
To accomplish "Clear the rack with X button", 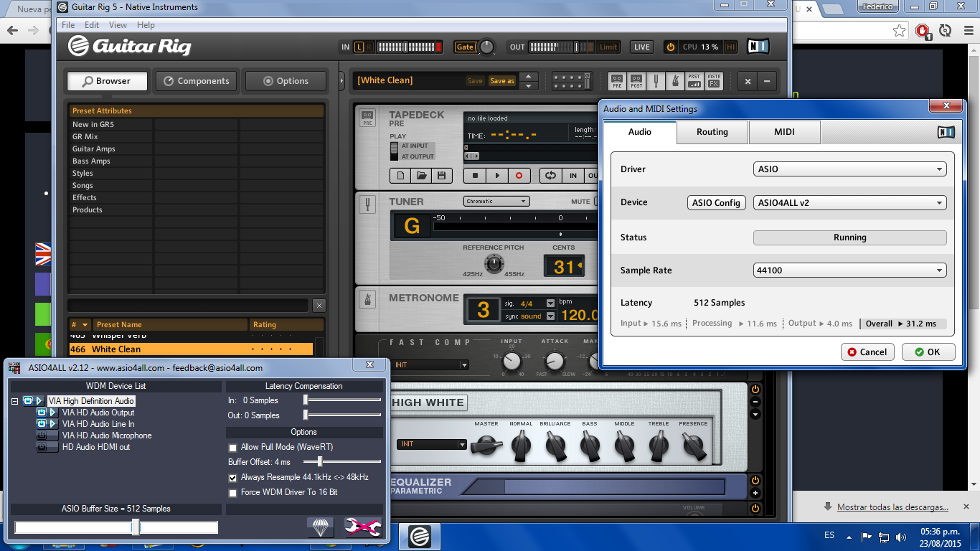I will [x=748, y=81].
